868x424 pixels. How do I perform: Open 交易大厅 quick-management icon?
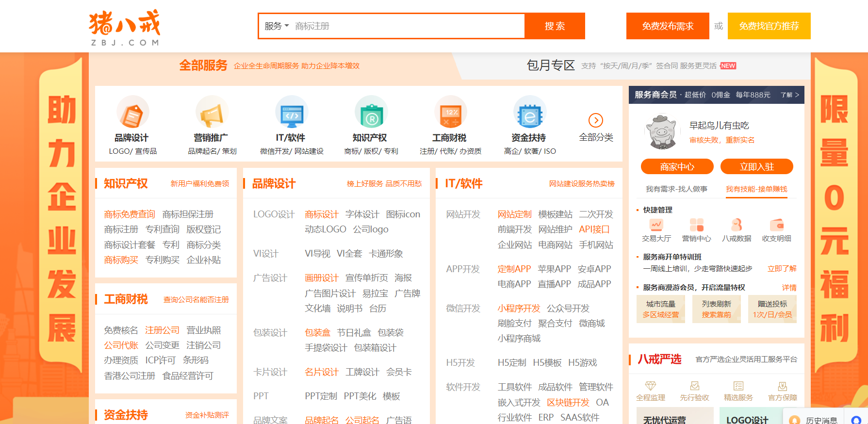(x=656, y=225)
